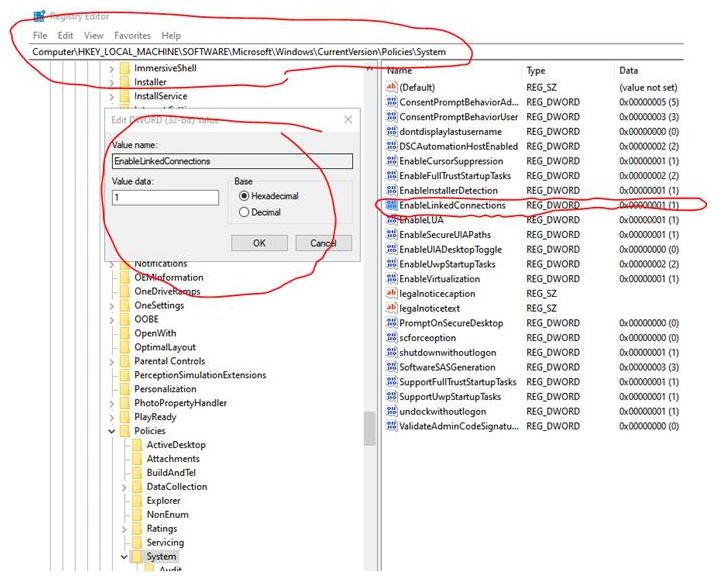The image size is (727, 579).
Task: Select the PlayReady folder icon
Action: [125, 417]
